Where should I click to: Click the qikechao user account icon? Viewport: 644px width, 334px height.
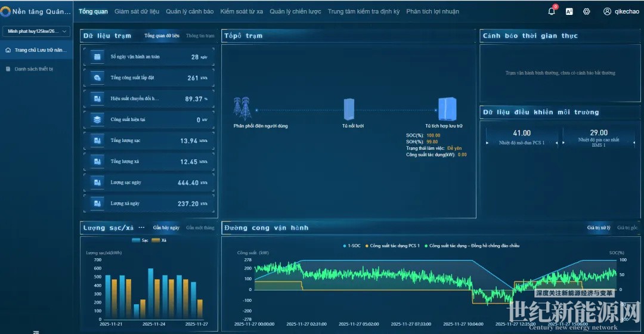[x=607, y=11]
